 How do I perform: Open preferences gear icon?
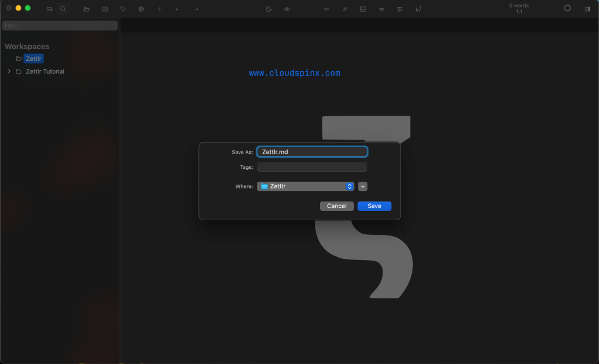pos(142,9)
